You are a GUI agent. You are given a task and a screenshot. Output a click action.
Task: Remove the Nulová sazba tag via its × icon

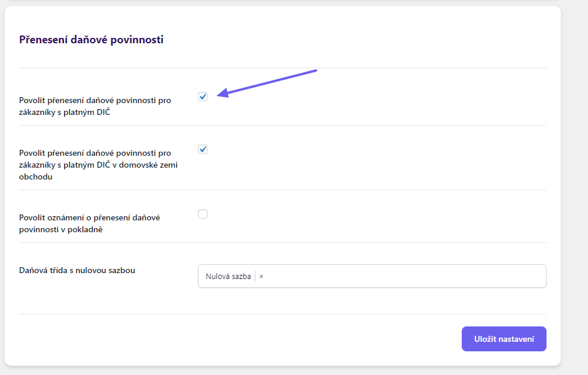[x=262, y=276]
